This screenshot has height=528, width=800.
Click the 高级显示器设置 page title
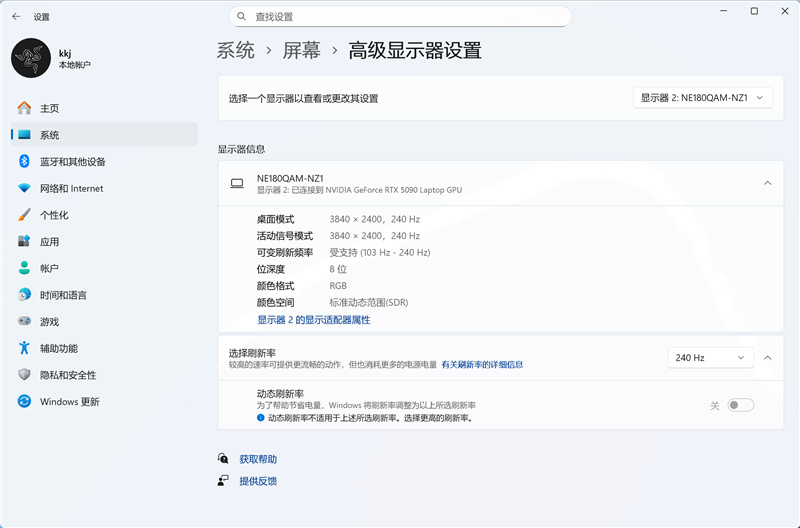click(x=415, y=51)
